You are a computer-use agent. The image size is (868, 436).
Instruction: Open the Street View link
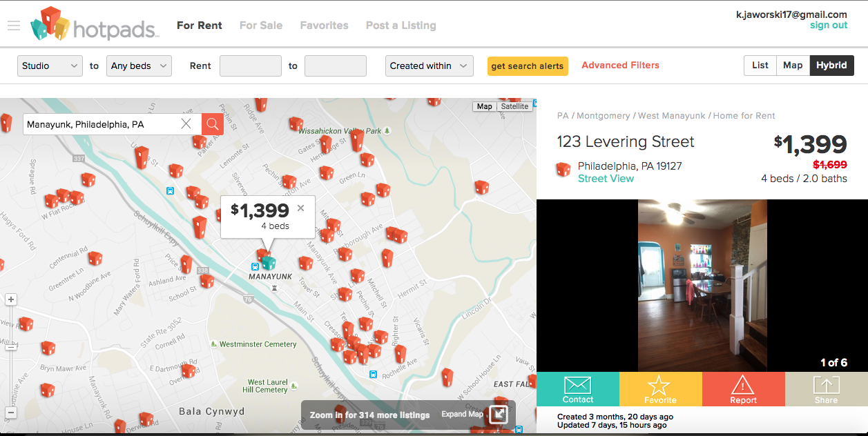point(606,179)
